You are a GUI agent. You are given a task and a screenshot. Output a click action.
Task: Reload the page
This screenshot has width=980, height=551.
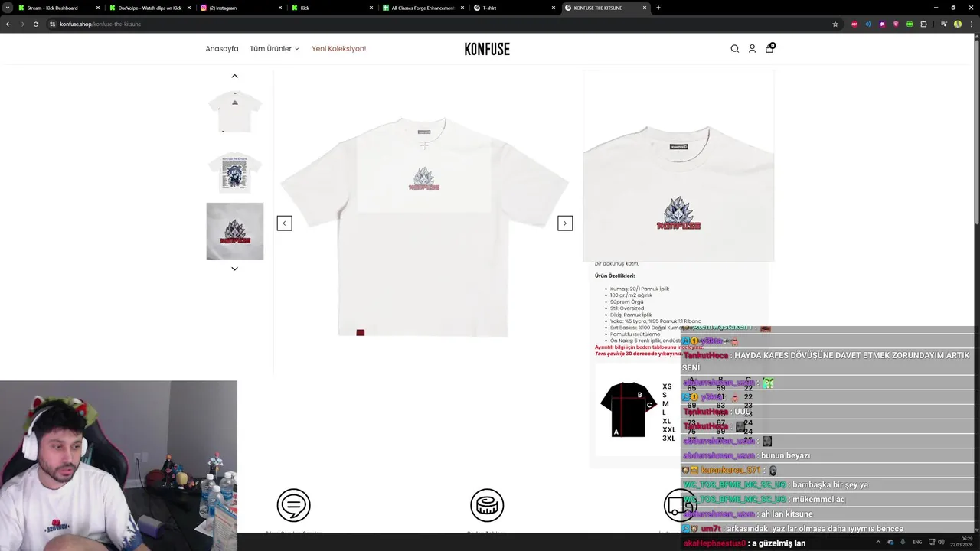pos(35,24)
